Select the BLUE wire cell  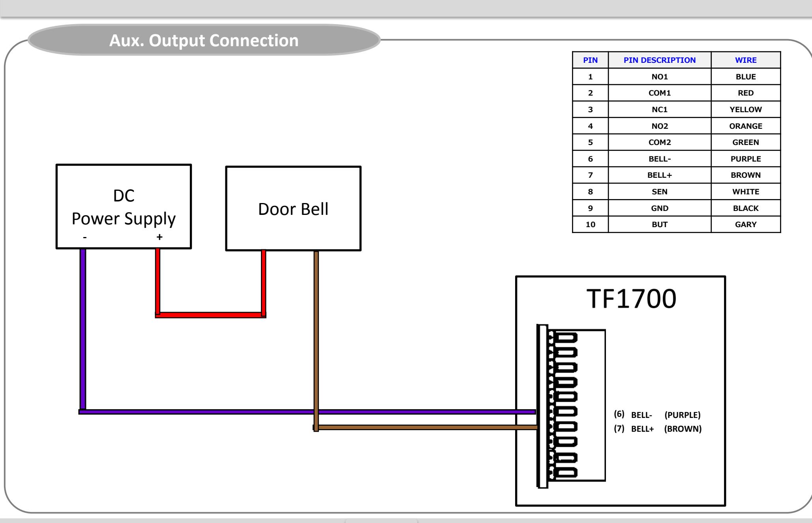[x=746, y=77]
